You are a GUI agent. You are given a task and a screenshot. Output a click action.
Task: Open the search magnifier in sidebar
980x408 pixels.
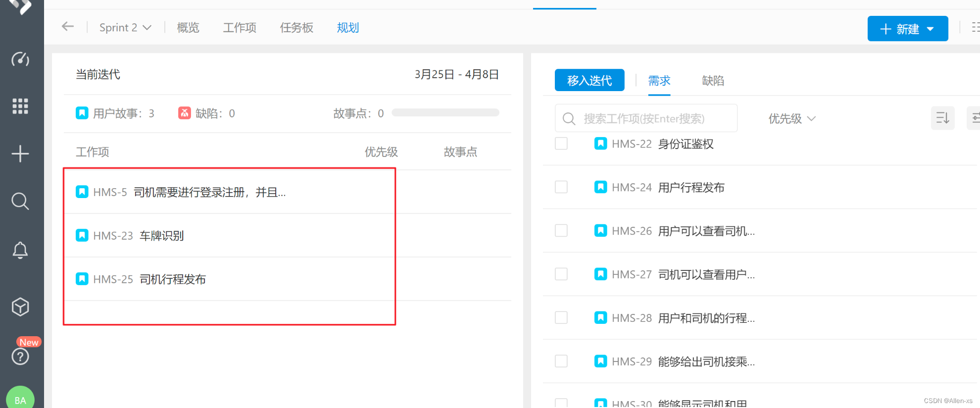(x=20, y=202)
